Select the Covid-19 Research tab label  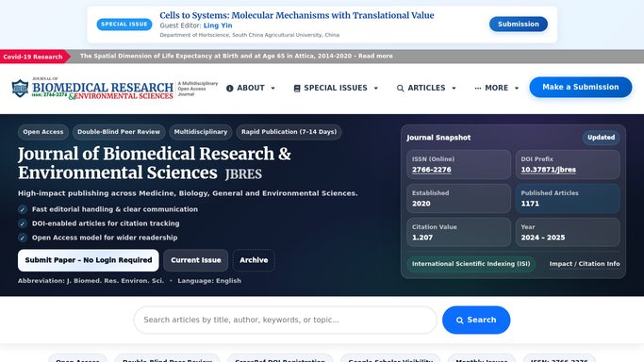(x=33, y=57)
